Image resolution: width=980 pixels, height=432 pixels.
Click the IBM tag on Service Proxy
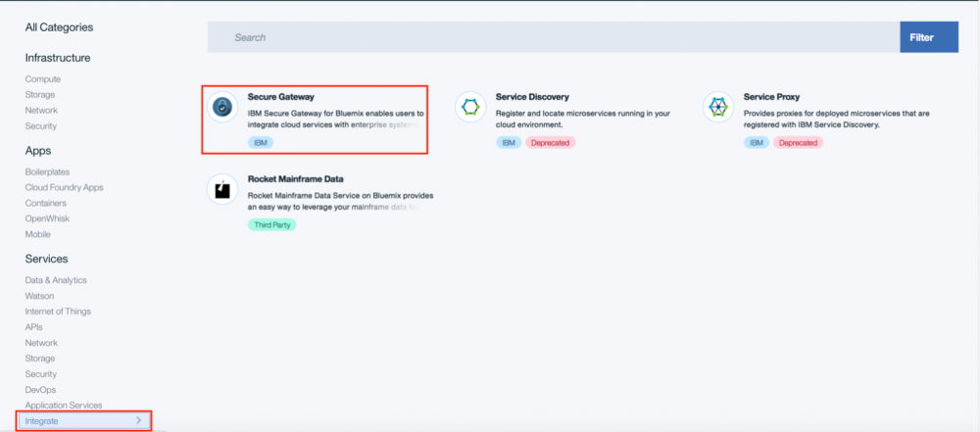[x=757, y=143]
